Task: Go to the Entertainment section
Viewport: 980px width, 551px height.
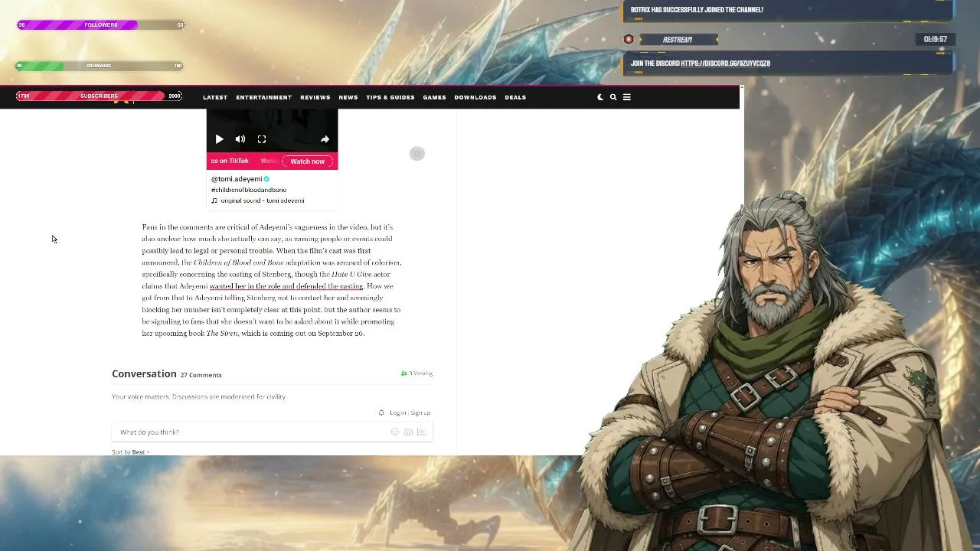Action: 264,97
